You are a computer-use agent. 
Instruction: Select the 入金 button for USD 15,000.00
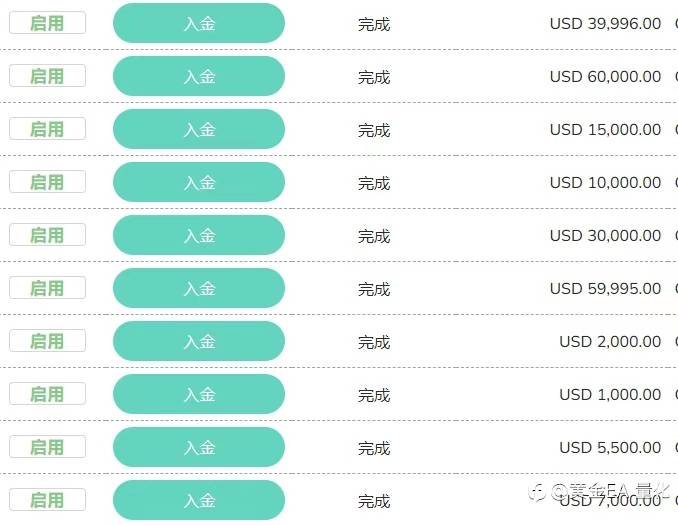199,129
